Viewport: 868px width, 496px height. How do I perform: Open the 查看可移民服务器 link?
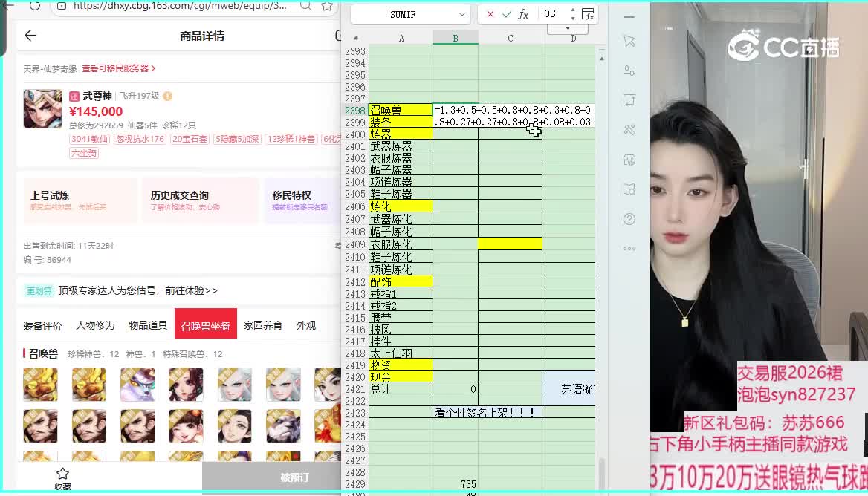[118, 68]
